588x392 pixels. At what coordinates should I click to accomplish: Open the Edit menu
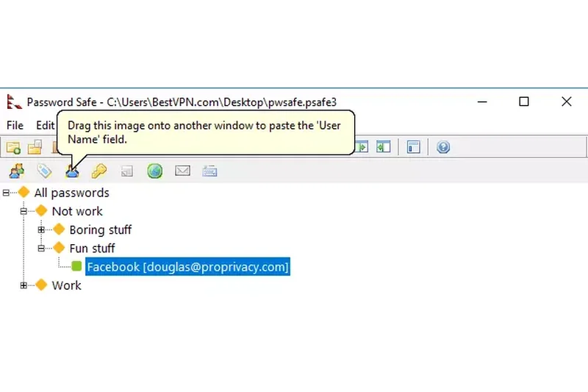45,125
